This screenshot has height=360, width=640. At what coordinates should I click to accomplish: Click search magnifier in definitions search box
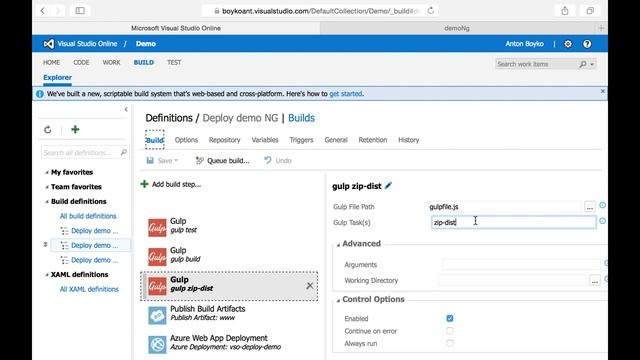[123, 152]
